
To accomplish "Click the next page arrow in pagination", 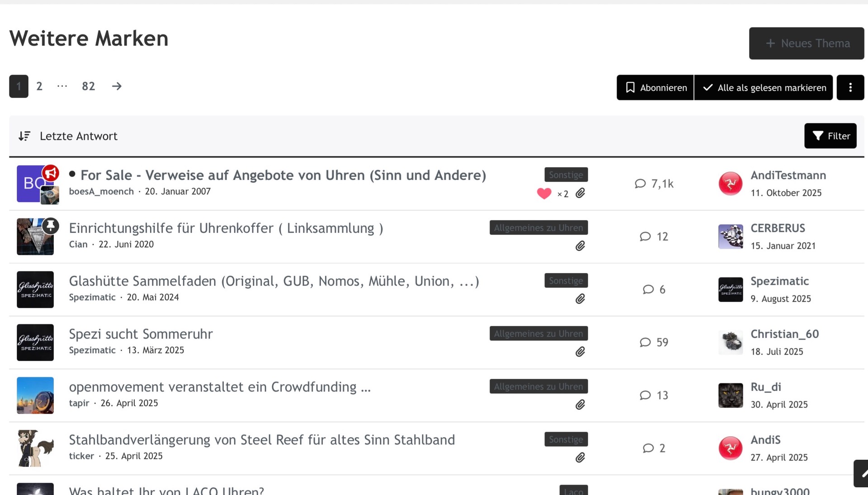I will (117, 86).
